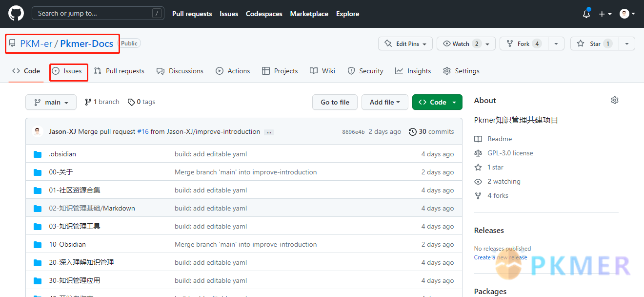Open the main branch selector
644x297 pixels.
(x=51, y=102)
